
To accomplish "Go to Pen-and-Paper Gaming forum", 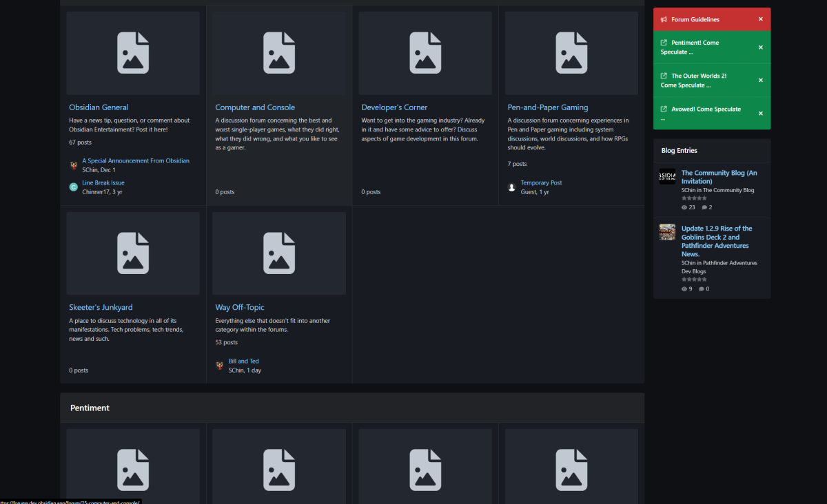I will coord(547,107).
